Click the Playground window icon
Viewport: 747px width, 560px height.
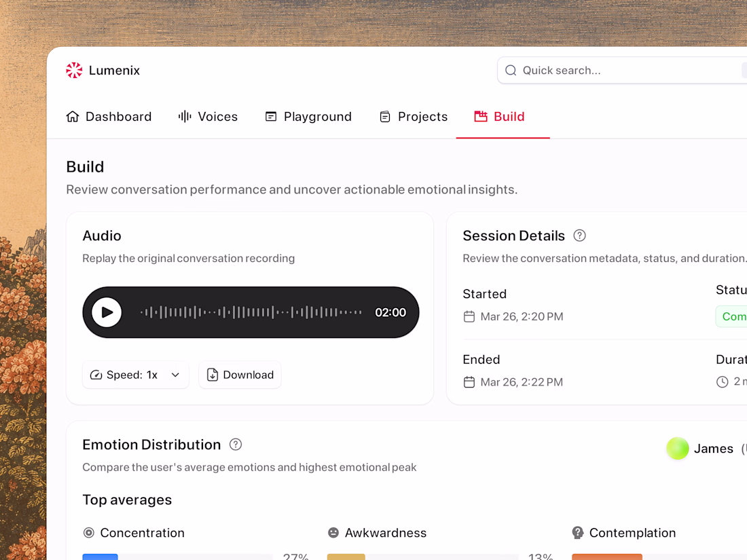point(270,117)
